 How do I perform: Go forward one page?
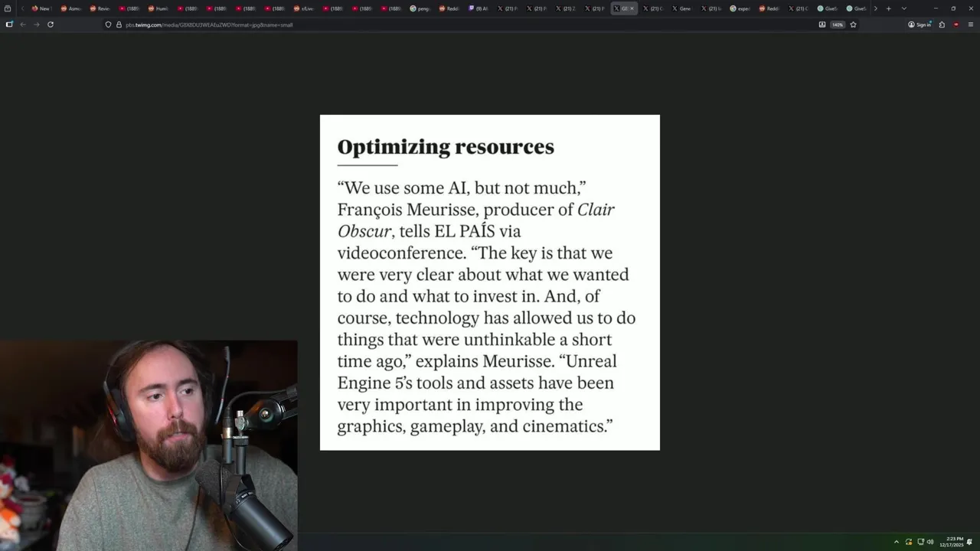tap(36, 24)
